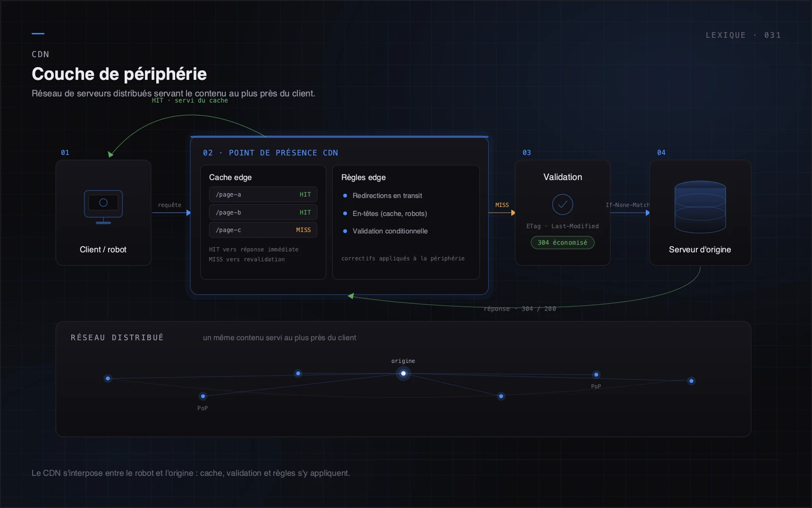Select the rightmost network node dot

[x=692, y=381]
